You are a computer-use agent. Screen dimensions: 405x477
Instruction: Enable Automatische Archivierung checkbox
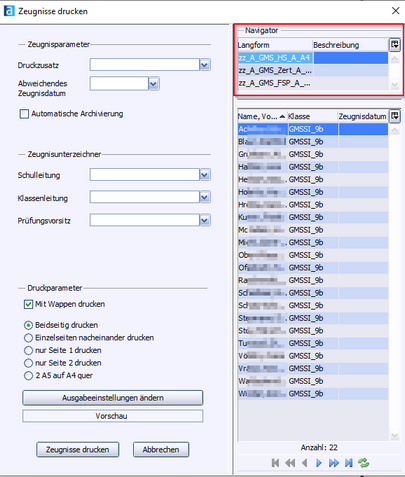pyautogui.click(x=24, y=114)
